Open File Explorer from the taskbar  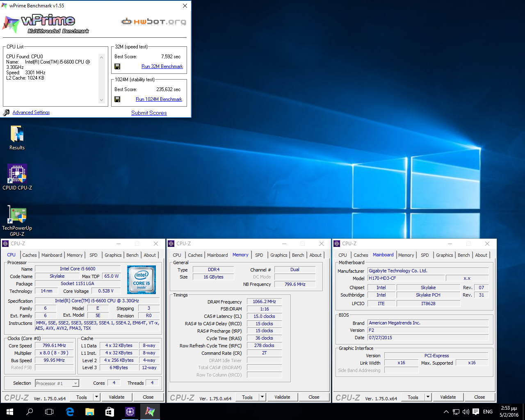point(89,411)
